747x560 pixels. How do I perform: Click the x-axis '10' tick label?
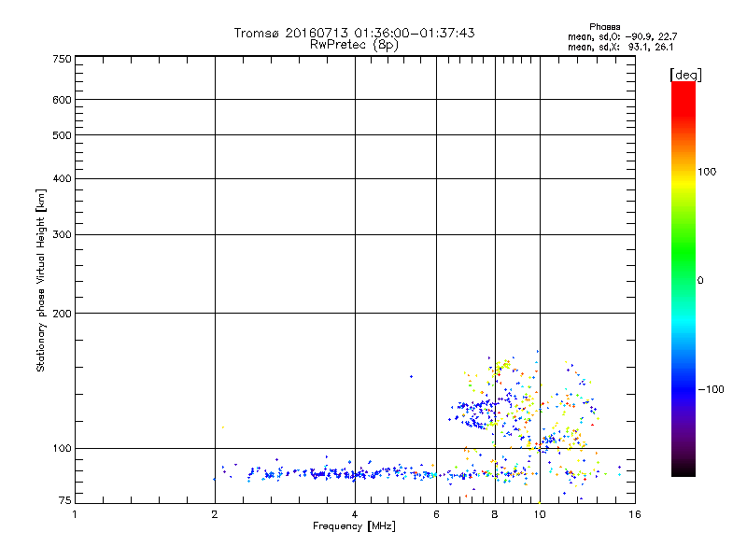[540, 514]
